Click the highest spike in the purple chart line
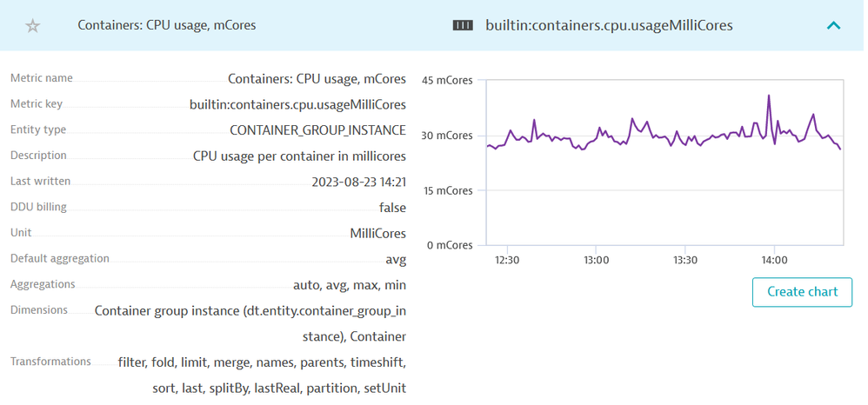 (768, 96)
